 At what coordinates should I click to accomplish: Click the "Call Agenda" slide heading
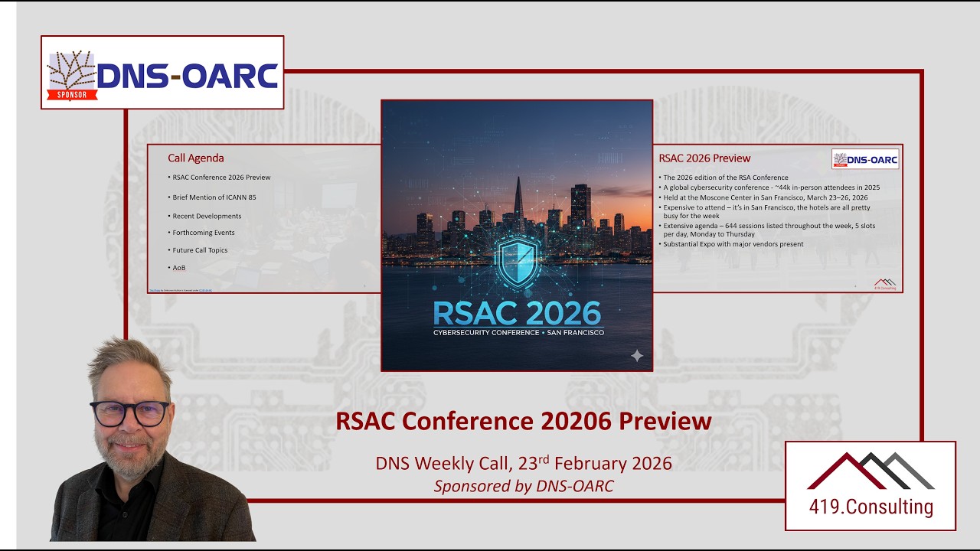pos(196,158)
